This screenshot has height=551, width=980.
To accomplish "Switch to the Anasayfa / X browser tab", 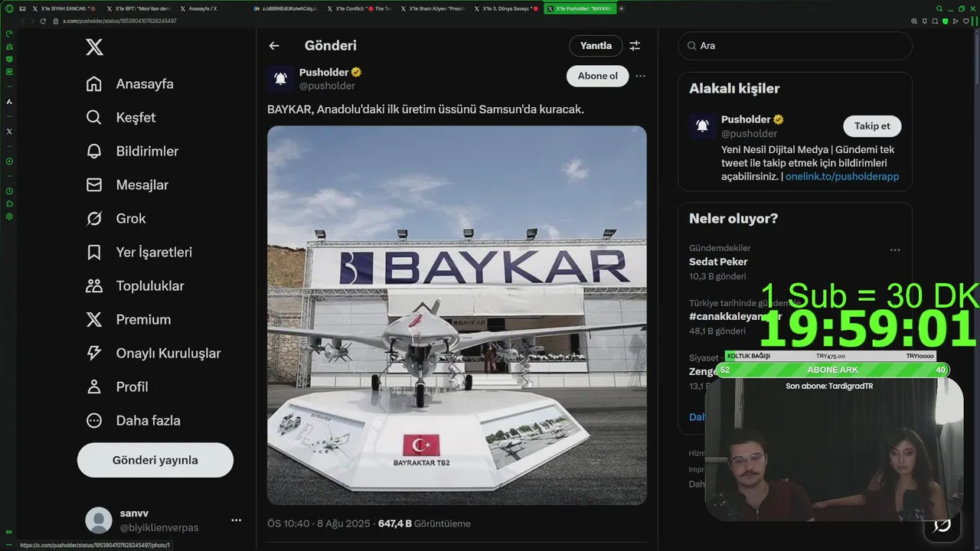I will click(208, 8).
